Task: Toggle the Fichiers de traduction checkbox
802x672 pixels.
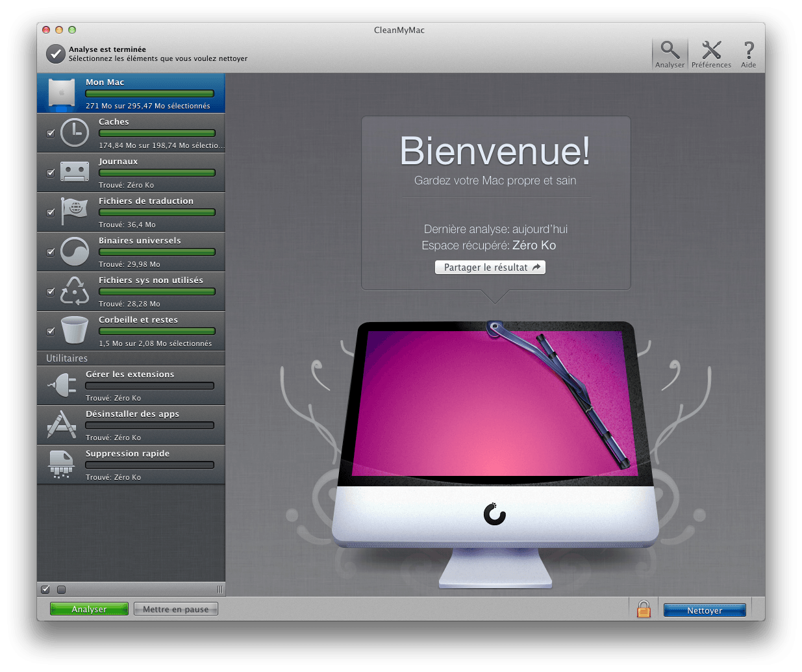Action: [51, 212]
